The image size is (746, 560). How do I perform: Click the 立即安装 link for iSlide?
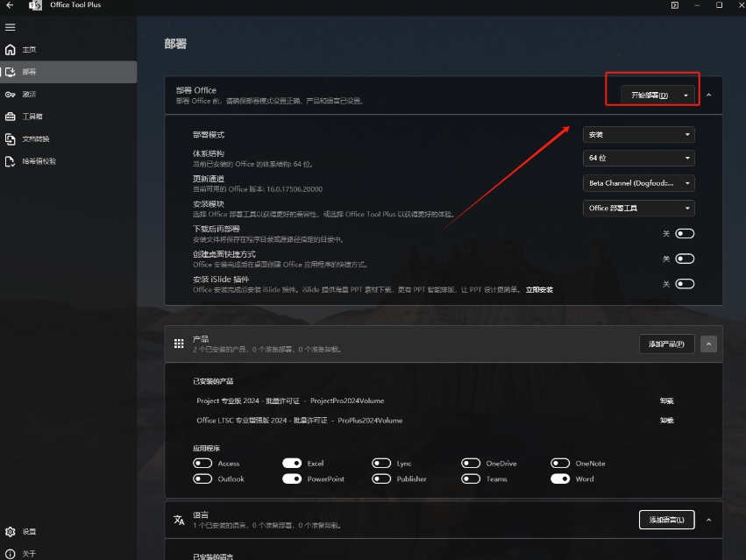539,290
